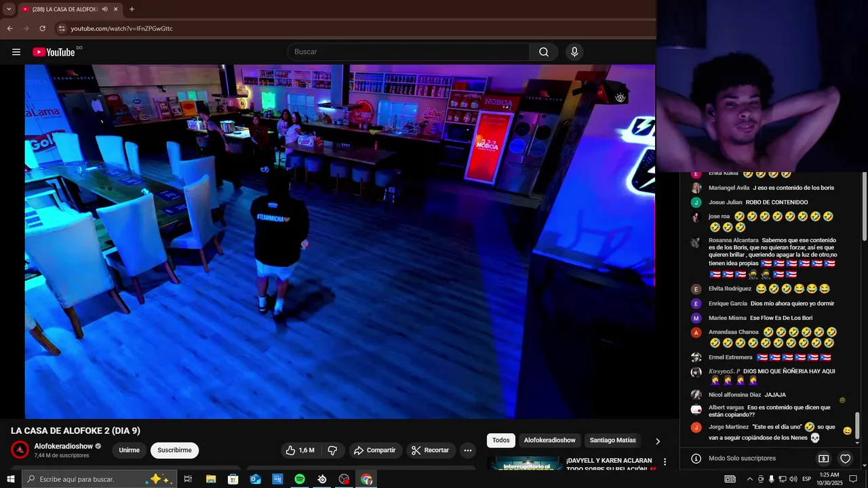Open options for DAYVELL Y KAREN video
868x488 pixels.
click(665, 462)
